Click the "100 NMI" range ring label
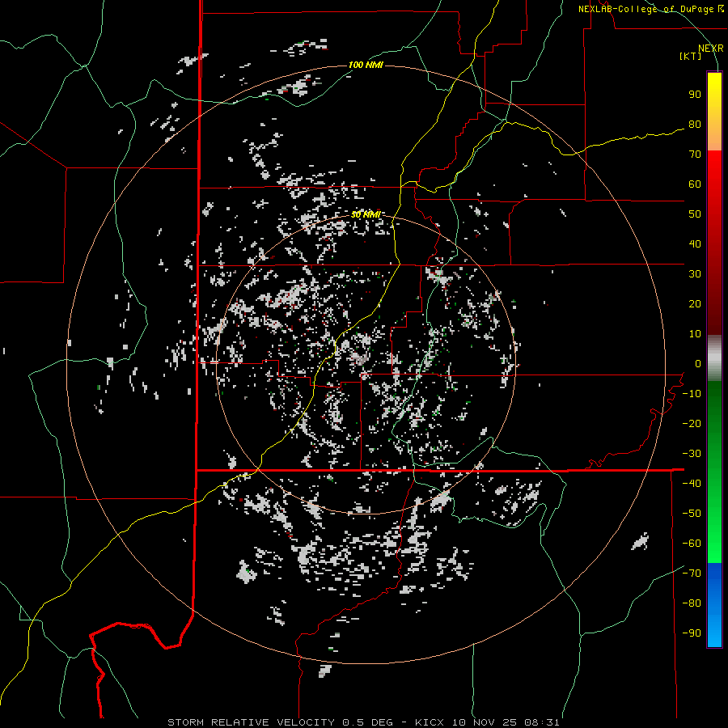Image resolution: width=728 pixels, height=728 pixels. [366, 65]
